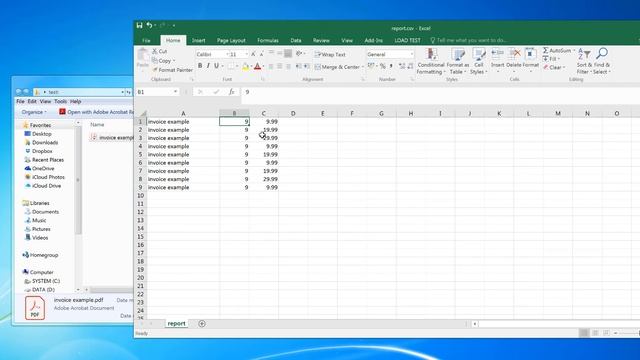The image size is (640, 360).
Task: Click the Percent Style icon
Action: (382, 66)
